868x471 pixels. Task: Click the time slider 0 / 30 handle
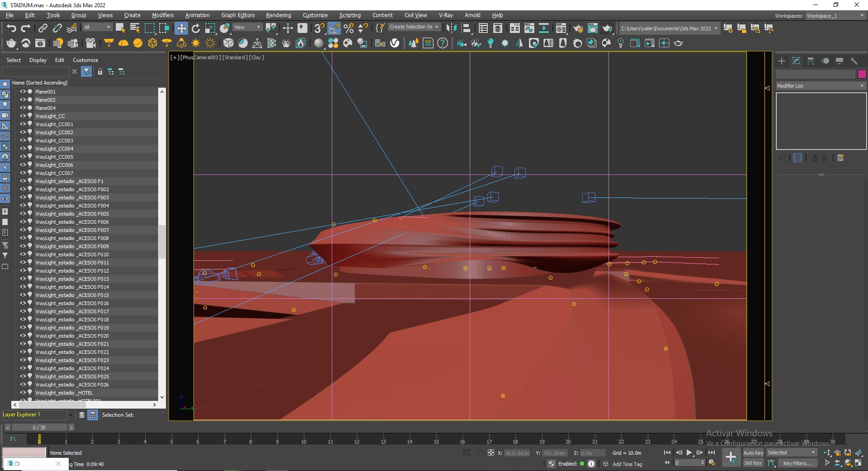pos(39,427)
